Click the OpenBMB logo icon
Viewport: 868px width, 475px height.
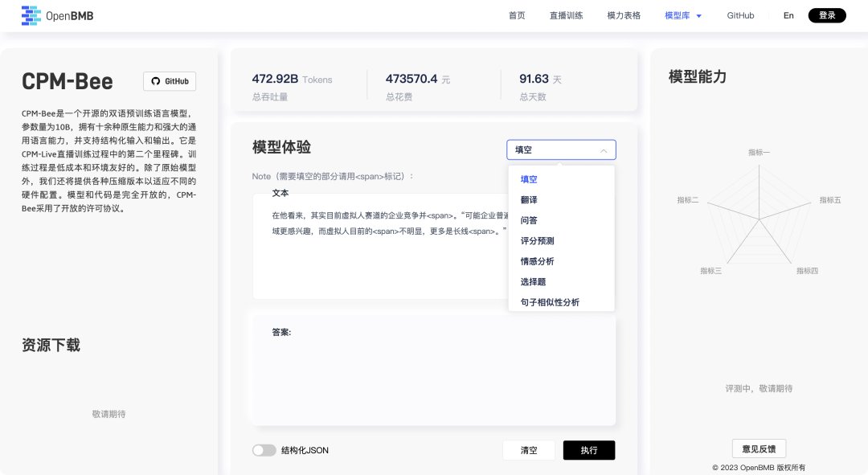[x=31, y=15]
